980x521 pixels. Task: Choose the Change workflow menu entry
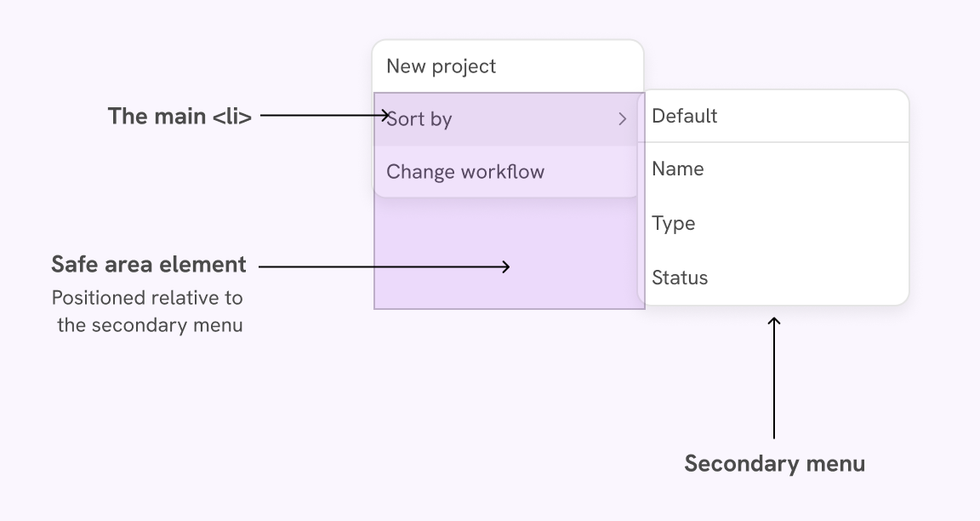pos(465,172)
